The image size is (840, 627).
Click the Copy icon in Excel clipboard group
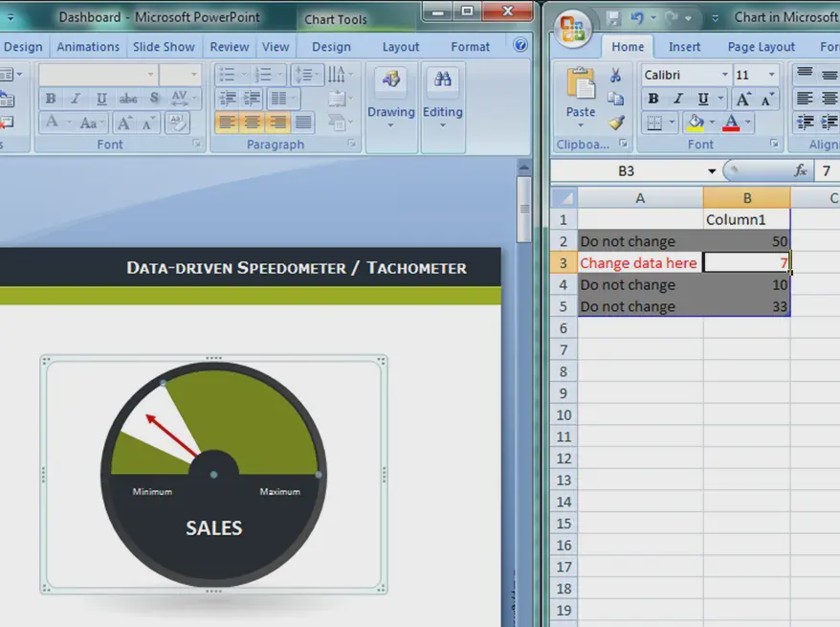click(x=616, y=99)
